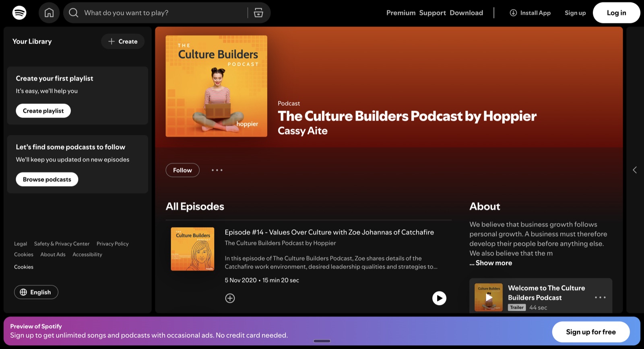The width and height of the screenshot is (644, 349).
Task: Click the Spotify logo
Action: [x=19, y=13]
